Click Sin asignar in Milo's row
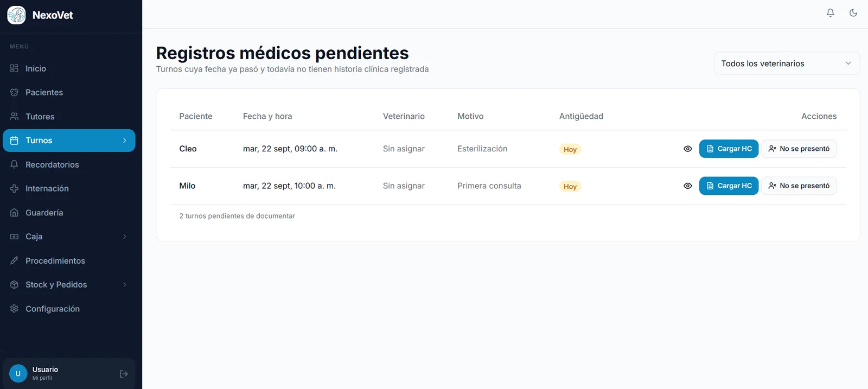 (x=404, y=186)
